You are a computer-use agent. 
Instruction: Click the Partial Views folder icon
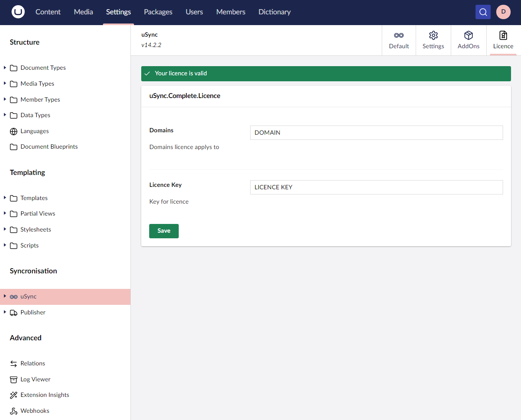point(14,214)
